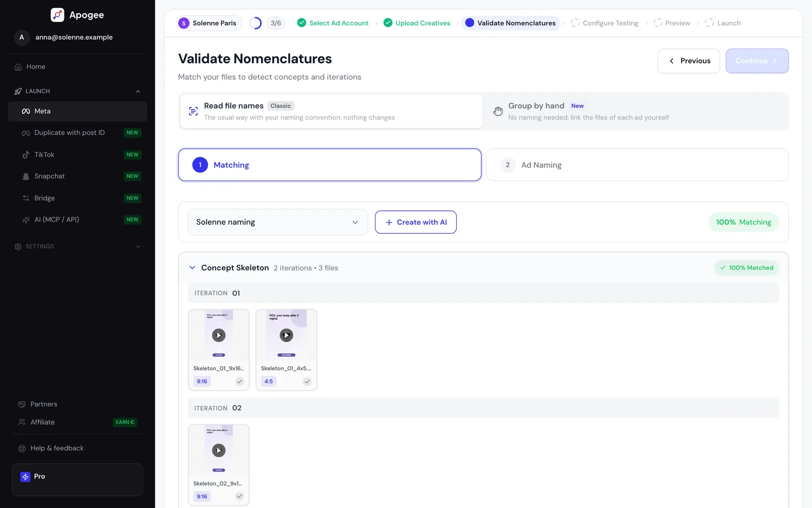This screenshot has width=812, height=508.
Task: Click the 3/6 progress ring
Action: 256,23
